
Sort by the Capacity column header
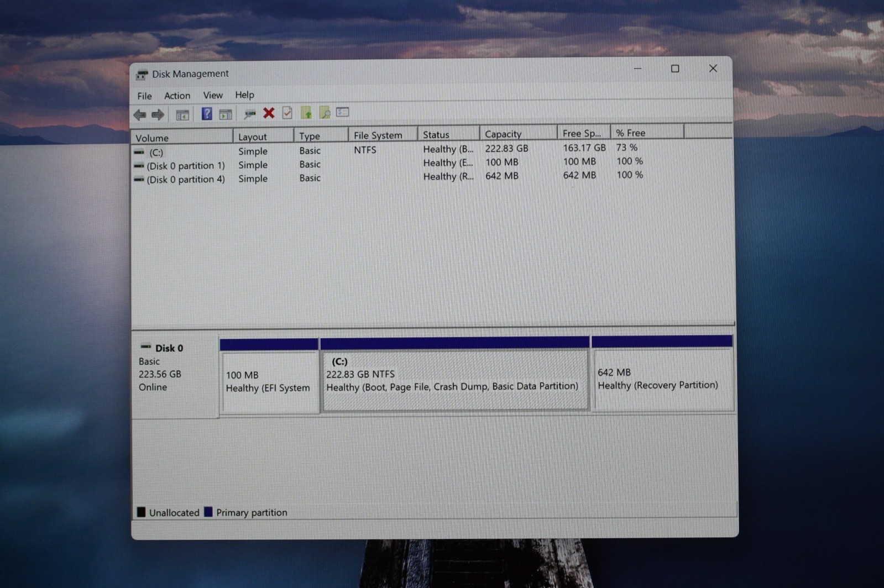point(518,134)
